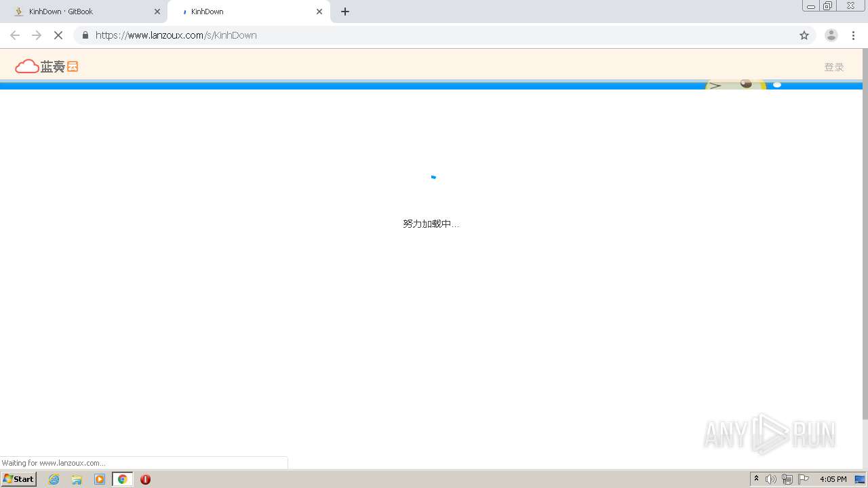The image size is (868, 488).
Task: Click the 努力加载中 loading text
Action: click(x=431, y=224)
